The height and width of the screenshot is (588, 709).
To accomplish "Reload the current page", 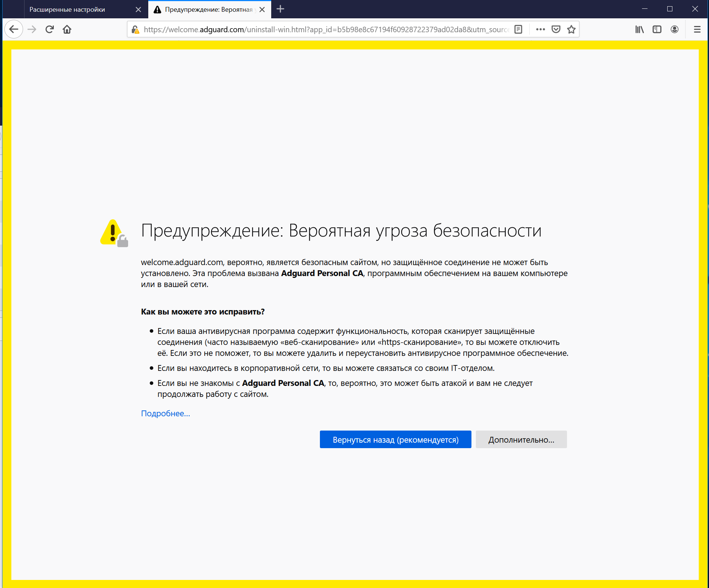I will [50, 29].
